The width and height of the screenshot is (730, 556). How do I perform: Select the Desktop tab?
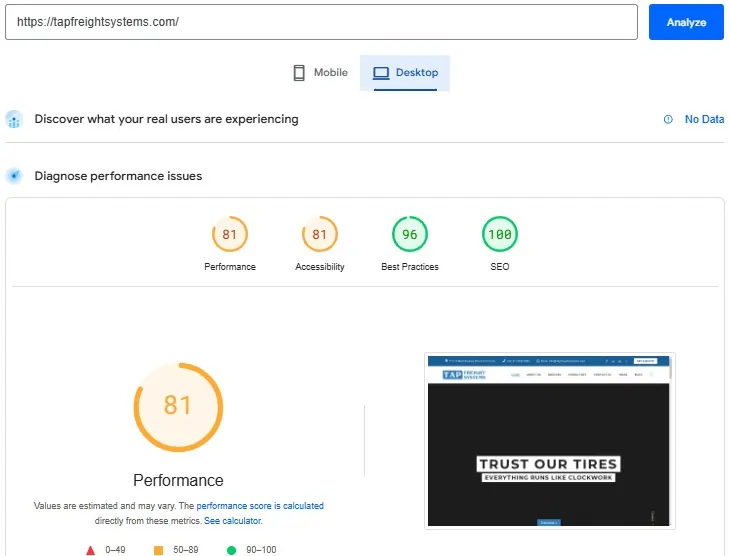[405, 73]
